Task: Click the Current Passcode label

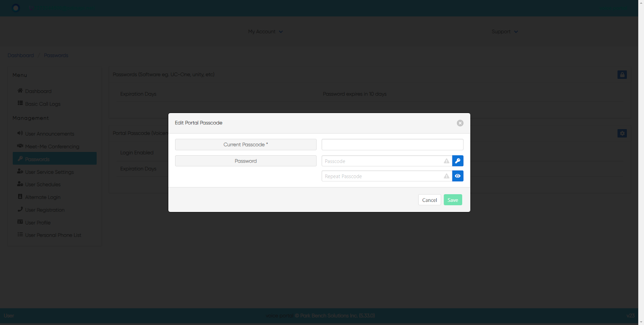Action: point(246,144)
